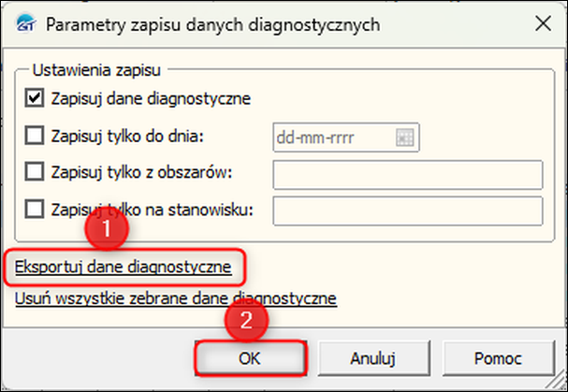
Task: Confirm with the OK button
Action: click(x=251, y=357)
